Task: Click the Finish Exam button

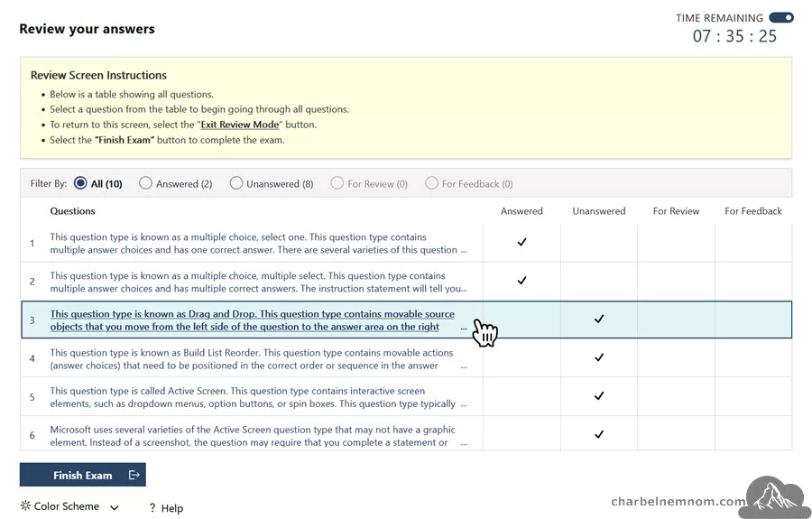Action: [x=83, y=475]
